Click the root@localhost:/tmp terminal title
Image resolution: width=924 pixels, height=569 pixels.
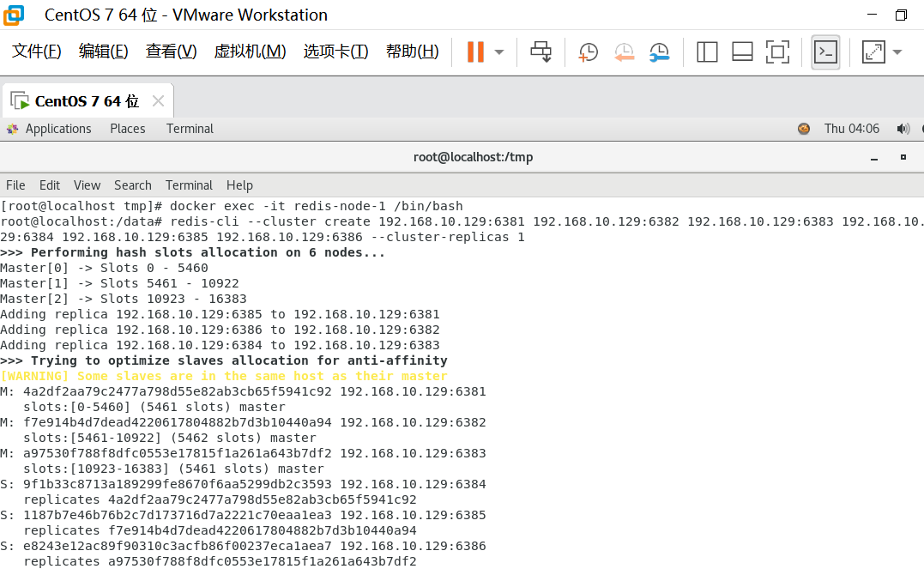pyautogui.click(x=474, y=157)
